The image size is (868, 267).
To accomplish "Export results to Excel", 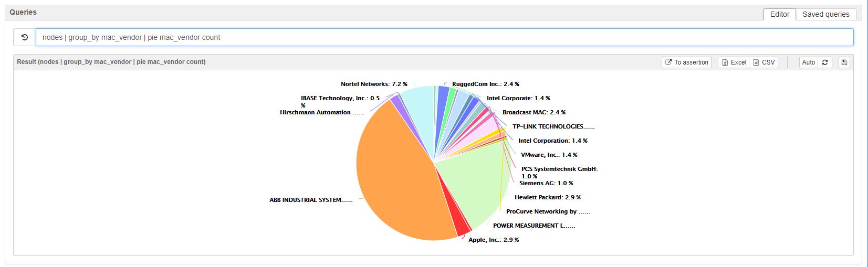I will coord(734,62).
